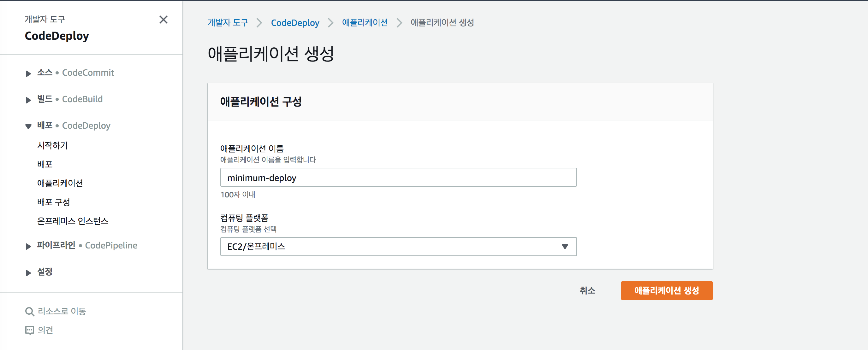The image size is (868, 350).
Task: Expand the 파이프라인 CodePipeline section
Action: pos(28,246)
